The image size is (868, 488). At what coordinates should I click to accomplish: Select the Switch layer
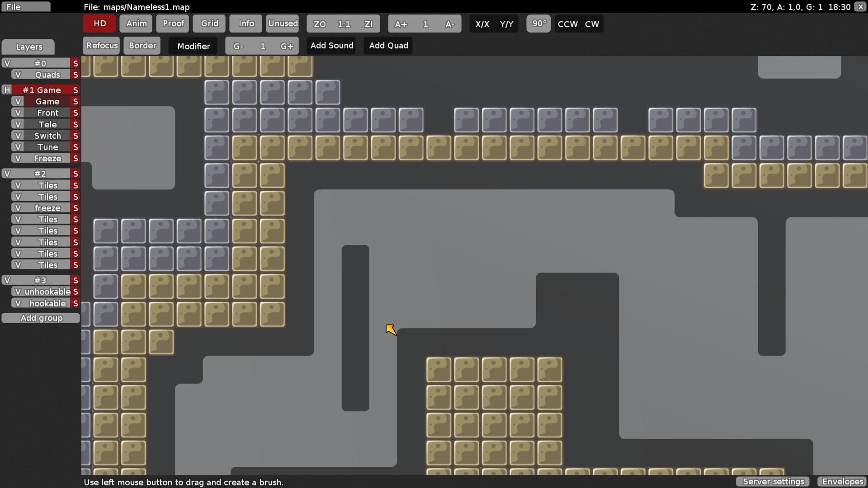47,136
